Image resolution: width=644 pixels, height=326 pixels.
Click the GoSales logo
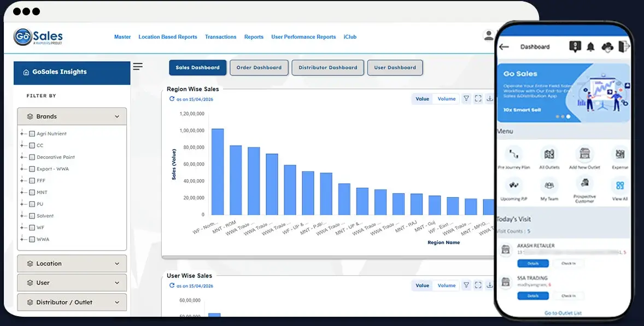pyautogui.click(x=38, y=37)
